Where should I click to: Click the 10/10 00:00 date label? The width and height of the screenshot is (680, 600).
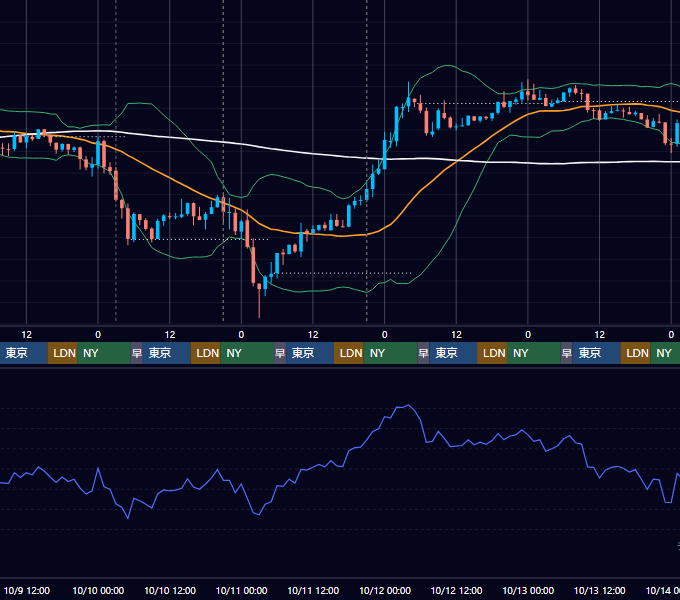[98, 590]
